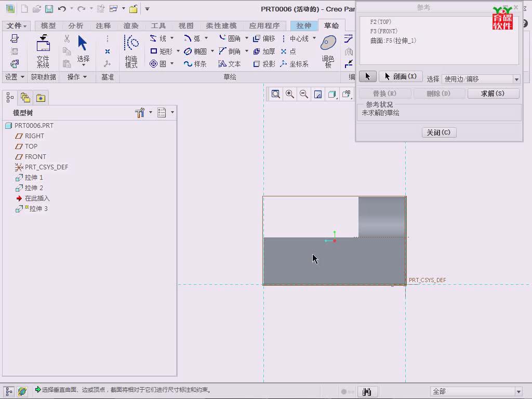Image resolution: width=532 pixels, height=399 pixels.
Task: Click the Redo arrow icon
Action: pyautogui.click(x=81, y=9)
